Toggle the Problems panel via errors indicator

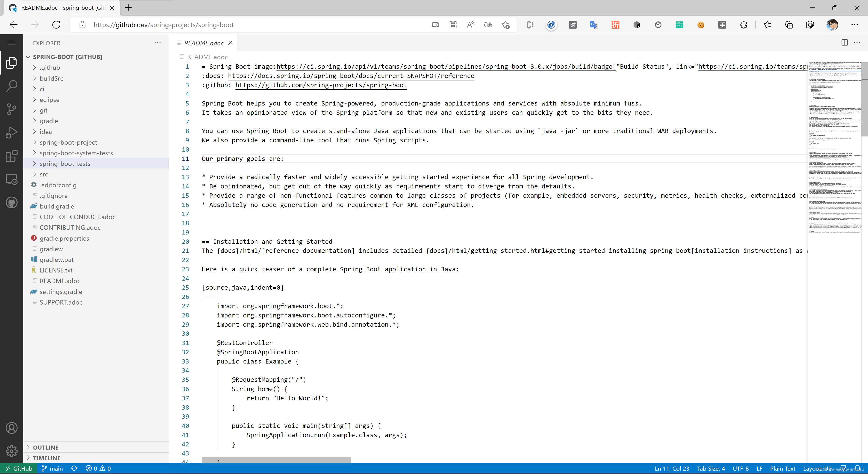click(x=98, y=468)
